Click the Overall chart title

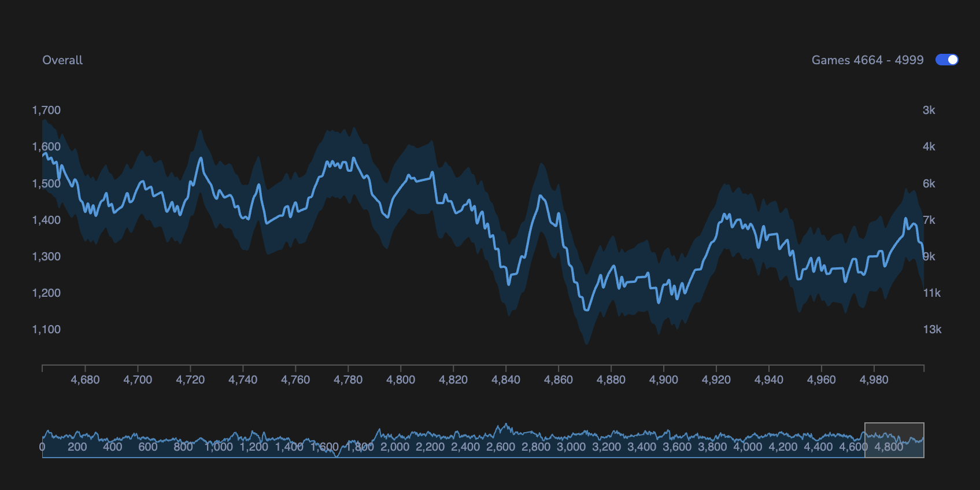(x=62, y=60)
